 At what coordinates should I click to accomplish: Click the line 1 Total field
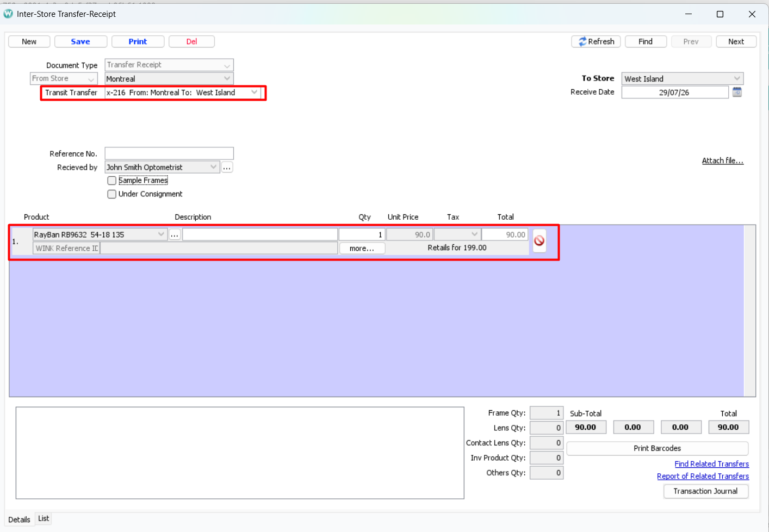(505, 234)
